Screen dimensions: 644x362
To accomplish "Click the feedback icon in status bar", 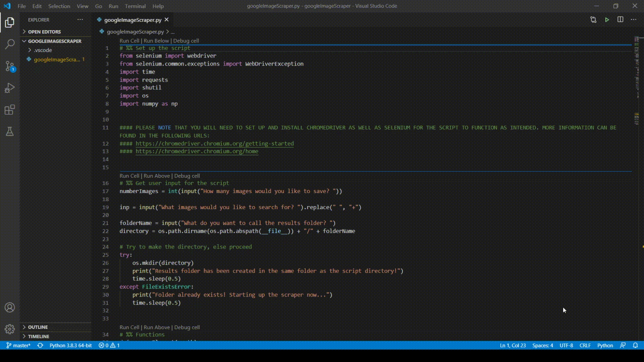I will coord(623,346).
